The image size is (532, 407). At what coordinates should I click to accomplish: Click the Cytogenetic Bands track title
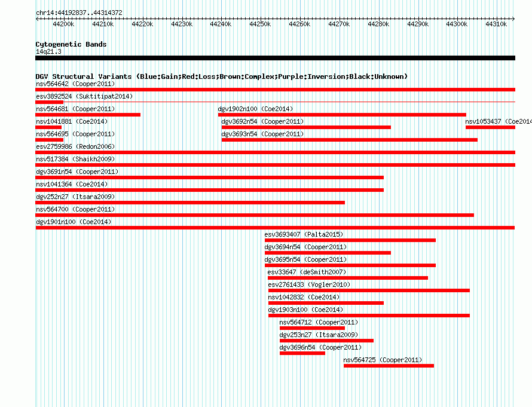tap(71, 44)
